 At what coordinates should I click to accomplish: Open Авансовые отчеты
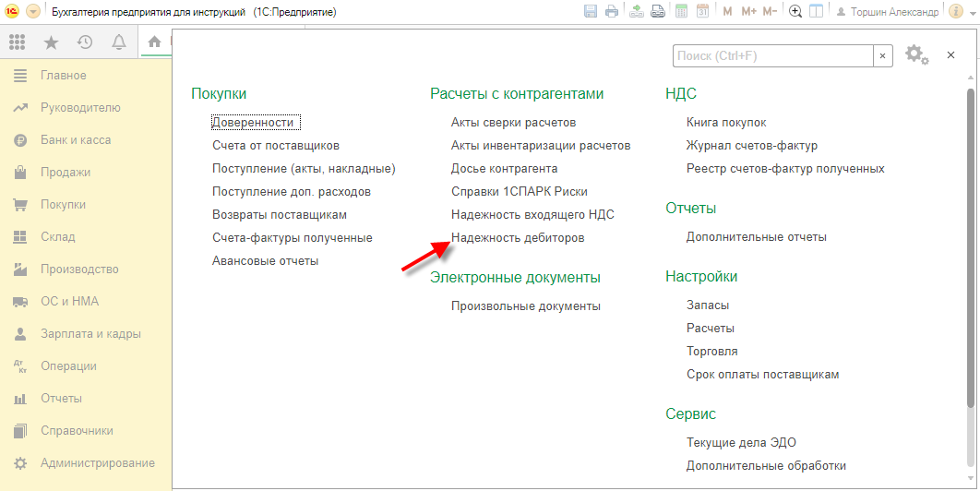(x=266, y=261)
